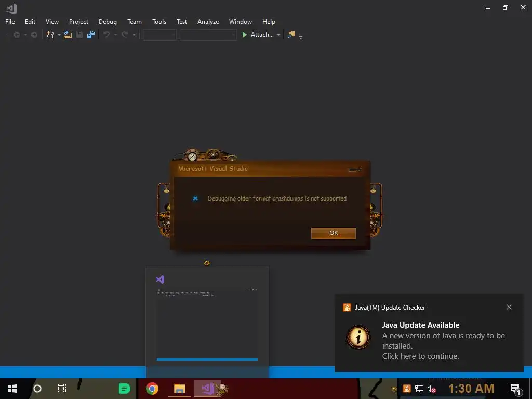Click the 1:30 AM taskbar clock

coord(471,389)
